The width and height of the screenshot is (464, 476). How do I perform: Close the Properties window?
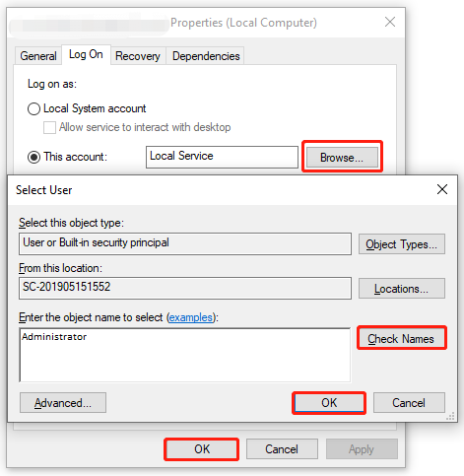pos(390,22)
